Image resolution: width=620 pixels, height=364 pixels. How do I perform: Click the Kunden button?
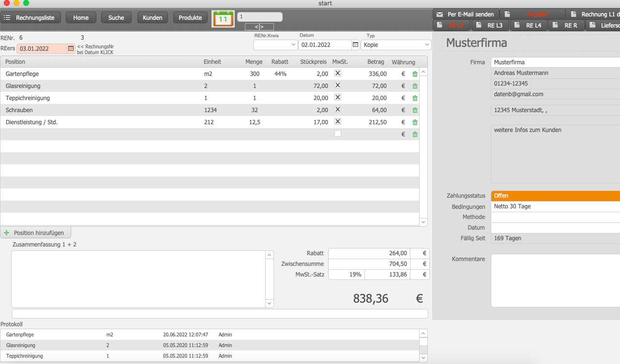[x=152, y=18]
